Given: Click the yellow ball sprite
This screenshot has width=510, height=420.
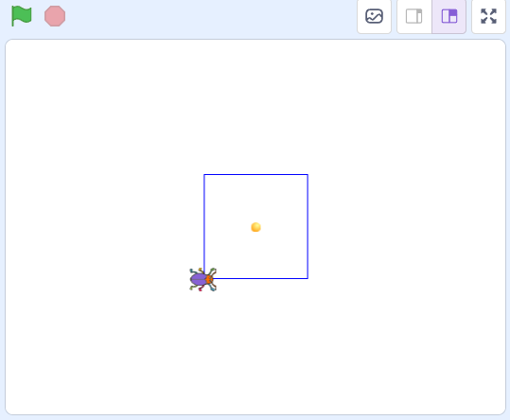Looking at the screenshot, I should point(256,227).
